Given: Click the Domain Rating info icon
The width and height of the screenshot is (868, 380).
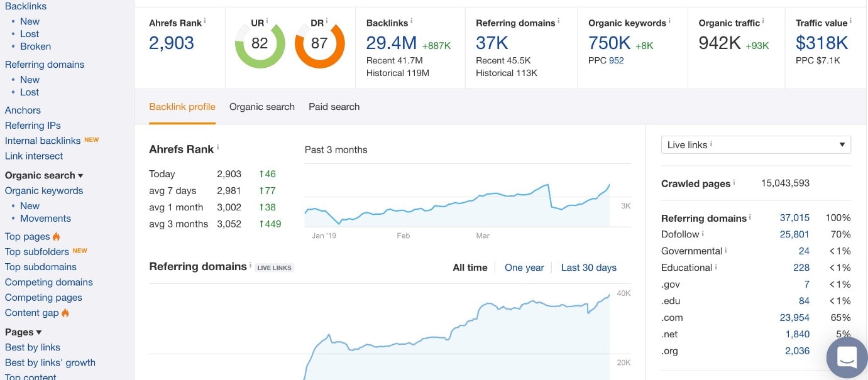Looking at the screenshot, I should point(326,21).
